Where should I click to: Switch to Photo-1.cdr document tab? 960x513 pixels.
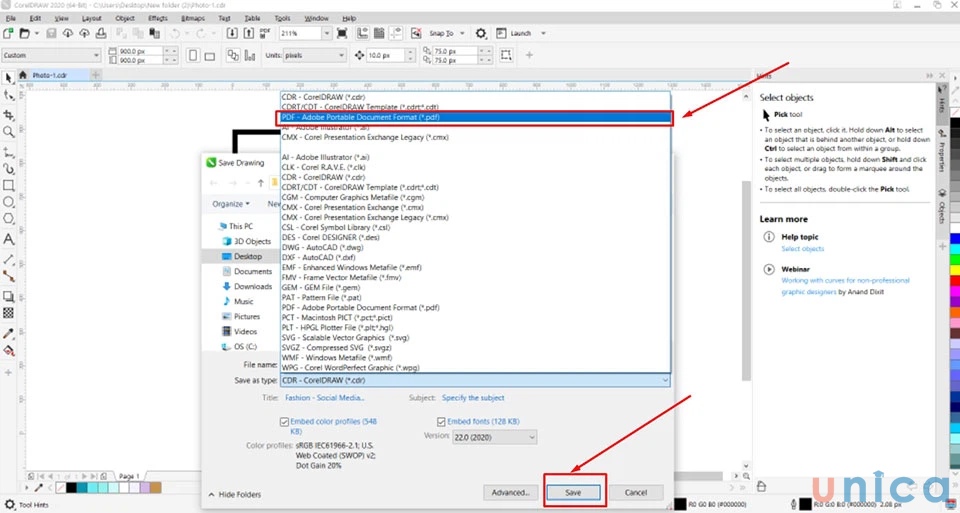(50, 75)
